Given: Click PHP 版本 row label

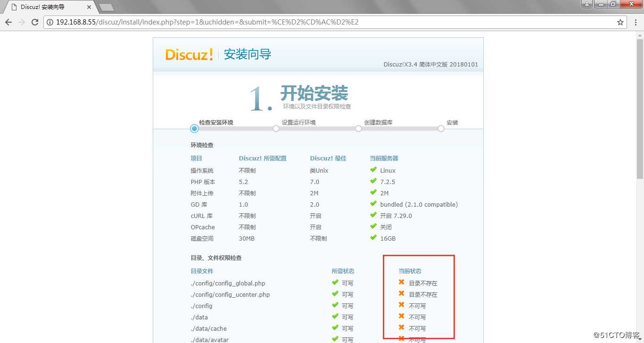Looking at the screenshot, I should pyautogui.click(x=203, y=182).
